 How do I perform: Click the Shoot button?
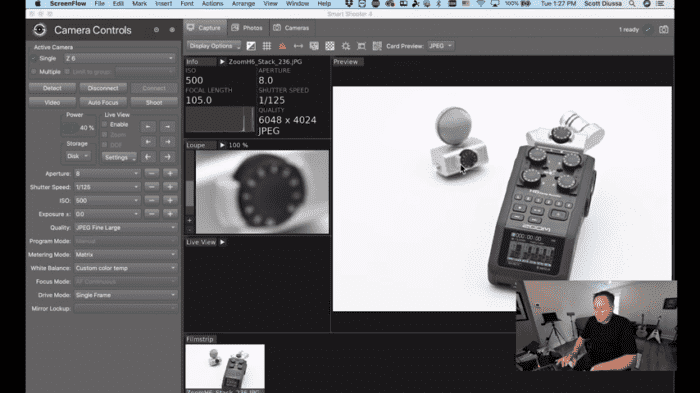(x=154, y=102)
